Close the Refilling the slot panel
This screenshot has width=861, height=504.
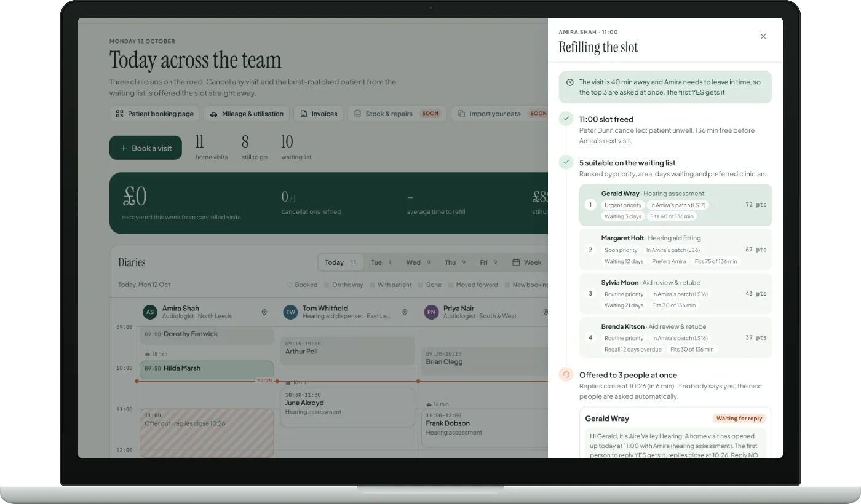pos(763,36)
